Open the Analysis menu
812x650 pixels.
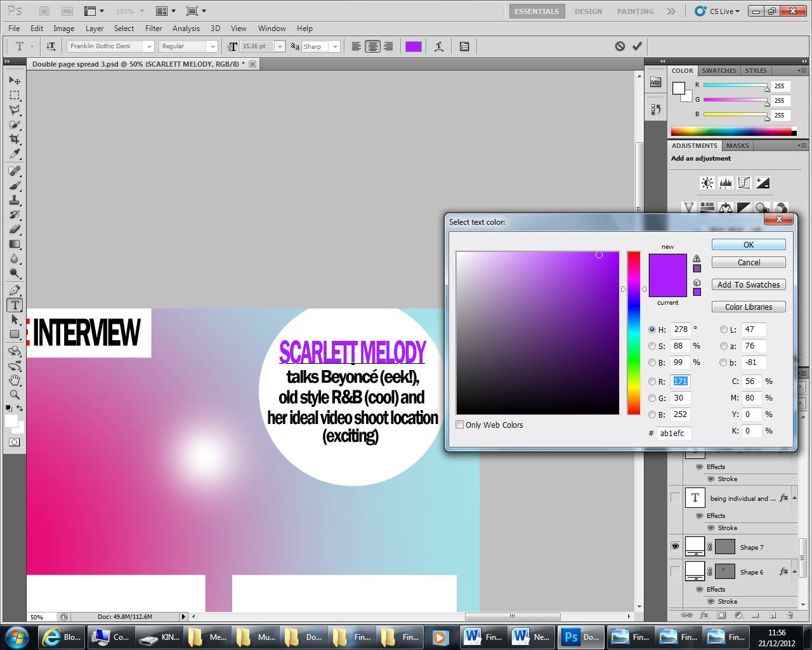186,28
